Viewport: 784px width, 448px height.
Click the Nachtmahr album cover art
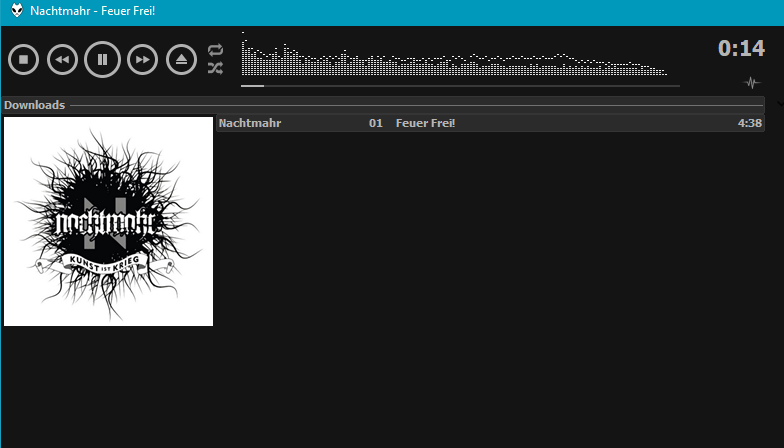click(x=108, y=222)
